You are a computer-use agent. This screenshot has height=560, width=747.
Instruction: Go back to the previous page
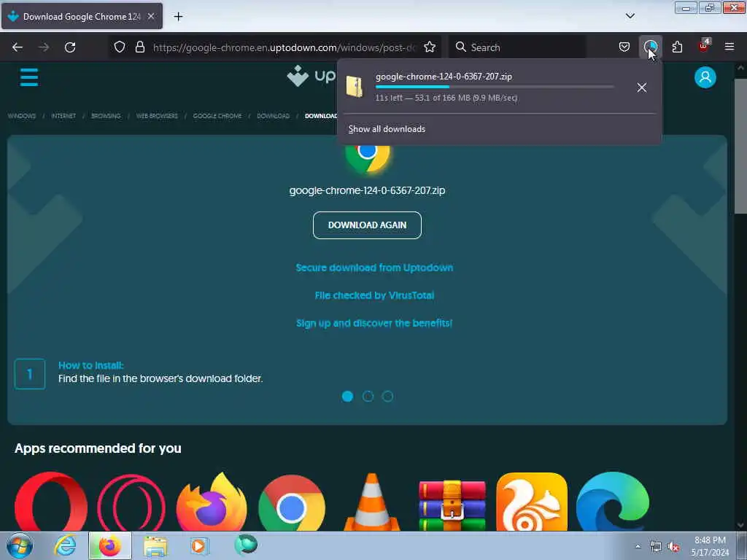18,47
